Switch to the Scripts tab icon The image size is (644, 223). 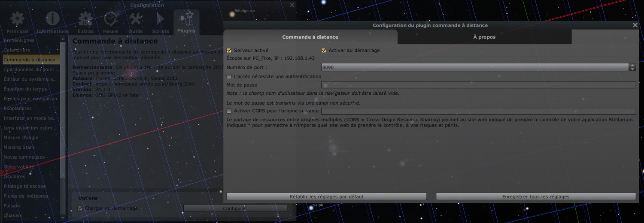point(161,22)
